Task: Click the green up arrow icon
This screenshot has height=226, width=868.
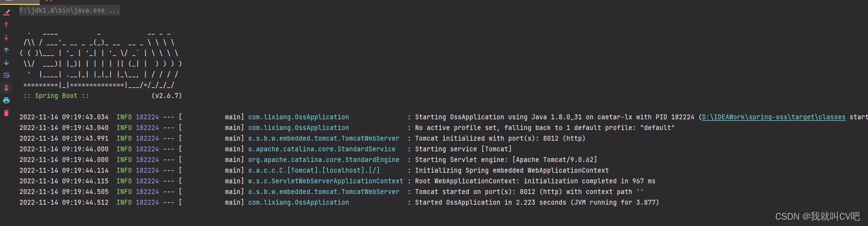Action: pyautogui.click(x=6, y=50)
